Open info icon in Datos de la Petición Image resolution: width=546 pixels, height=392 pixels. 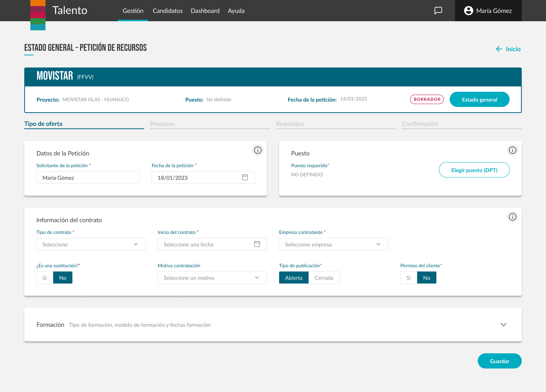pyautogui.click(x=258, y=150)
